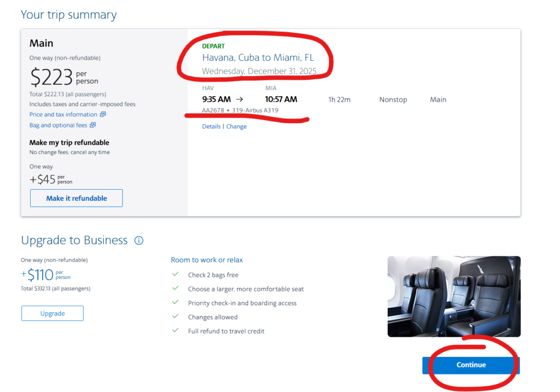The image size is (560, 392).
Task: Click the AA2678 flight number text
Action: click(x=213, y=110)
